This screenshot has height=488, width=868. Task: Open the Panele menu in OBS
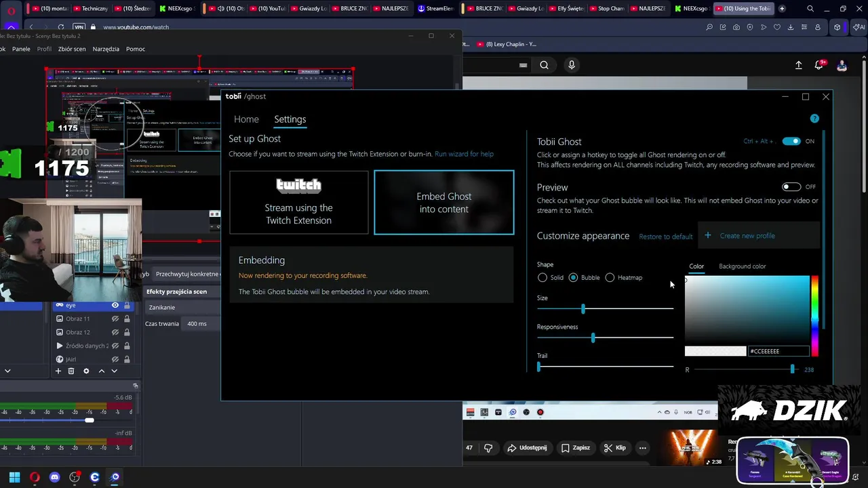21,49
